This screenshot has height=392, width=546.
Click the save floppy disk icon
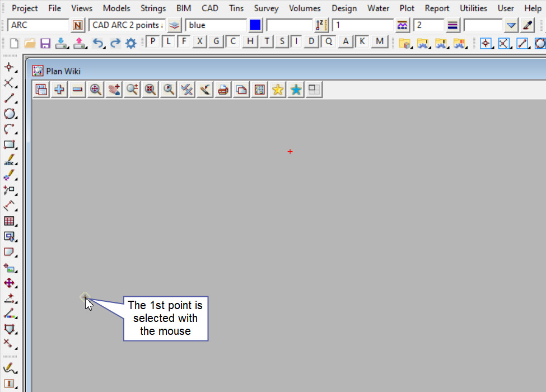[45, 43]
